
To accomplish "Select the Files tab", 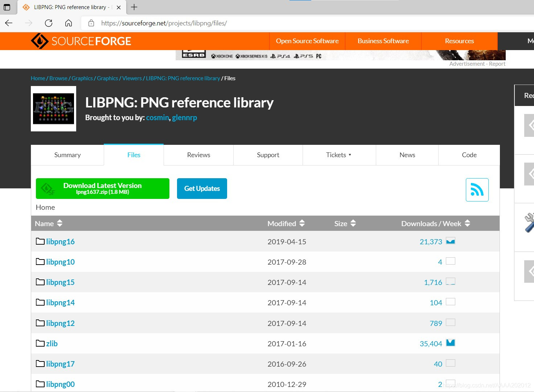I will click(x=134, y=155).
